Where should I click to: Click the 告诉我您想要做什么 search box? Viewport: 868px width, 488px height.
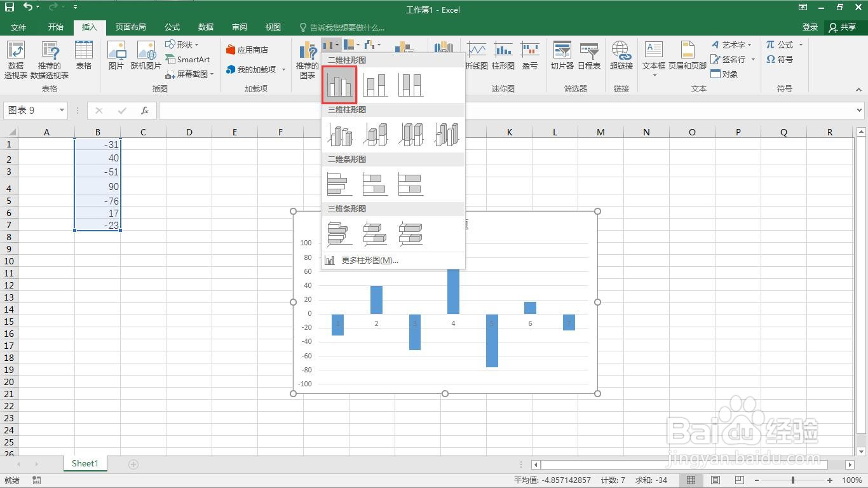tap(342, 27)
